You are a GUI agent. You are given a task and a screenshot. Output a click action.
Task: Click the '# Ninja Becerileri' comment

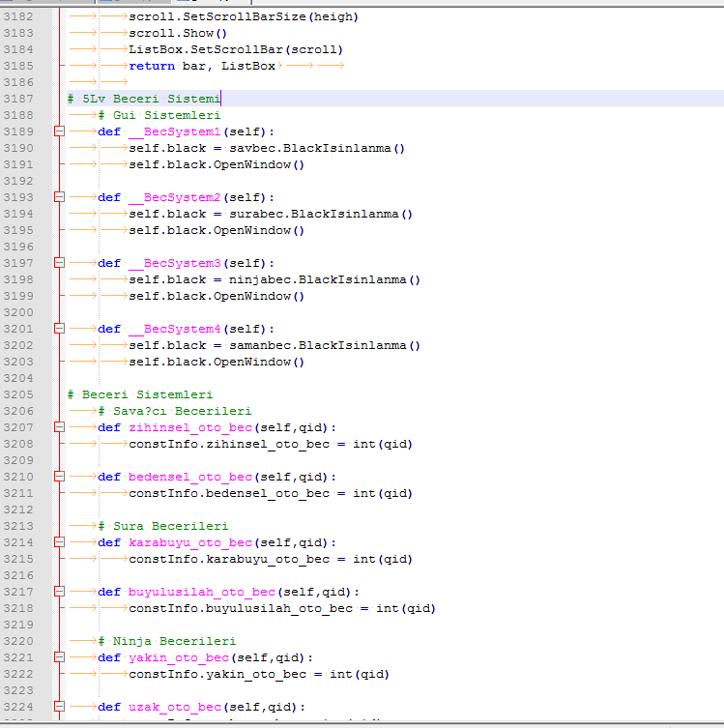167,641
